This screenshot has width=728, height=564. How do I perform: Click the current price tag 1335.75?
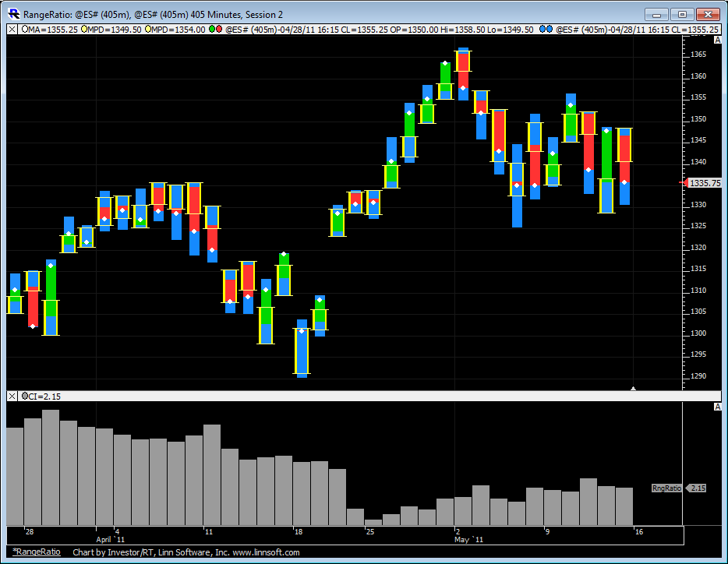[x=705, y=183]
